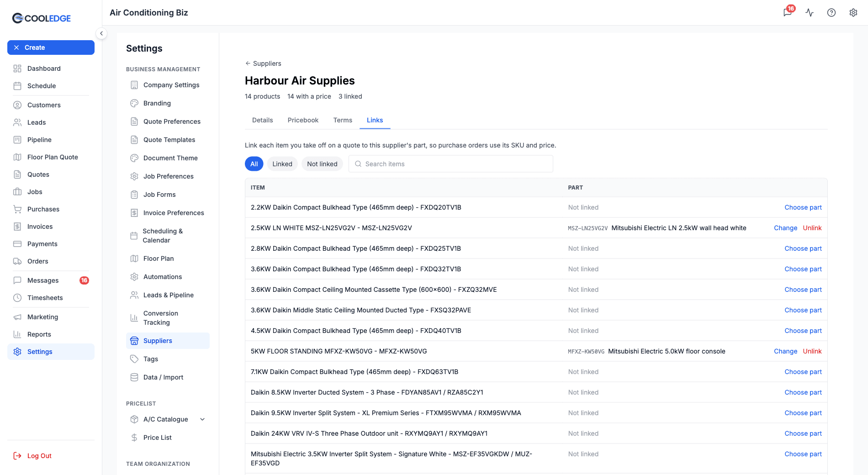Click the Log Out icon
Screen dimensions: 868x475
17,456
